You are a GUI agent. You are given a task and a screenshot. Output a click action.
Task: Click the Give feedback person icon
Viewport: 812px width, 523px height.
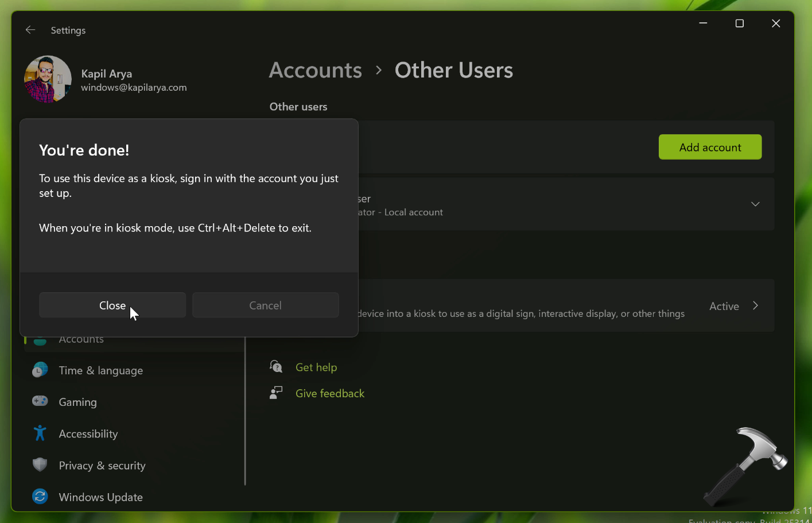tap(276, 393)
